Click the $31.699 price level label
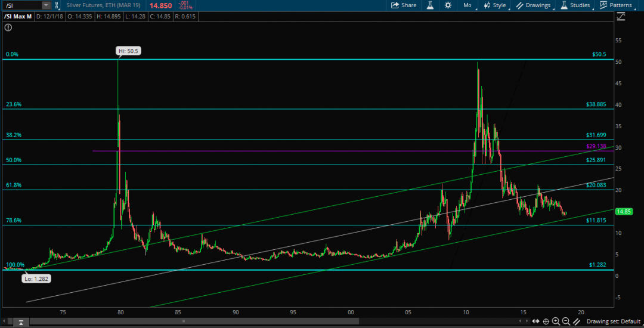This screenshot has height=328, width=644. (596, 135)
